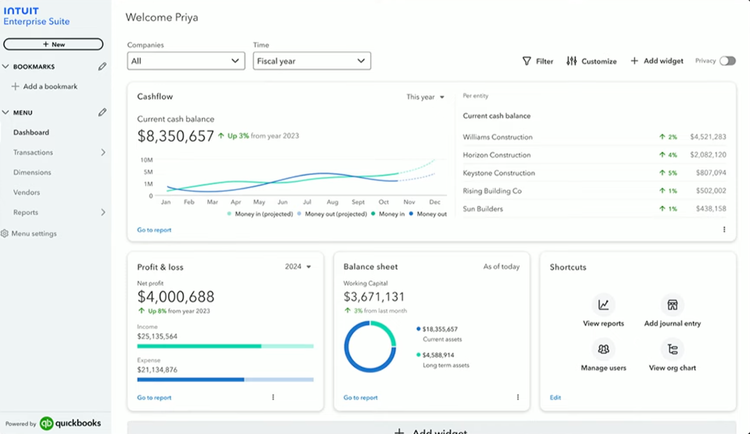The image size is (750, 434).
Task: Click the $18,355,657 Current assets value
Action: point(440,329)
